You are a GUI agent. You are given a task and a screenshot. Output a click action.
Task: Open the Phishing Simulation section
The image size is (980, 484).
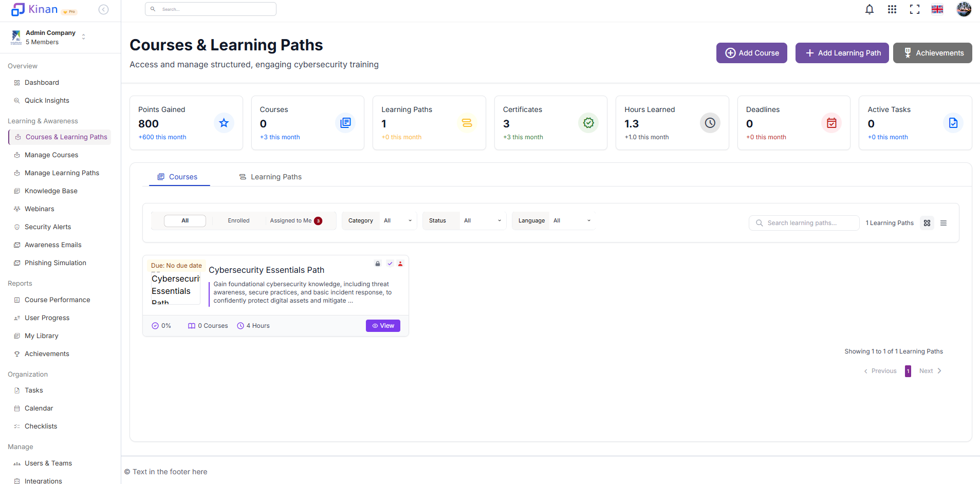click(55, 263)
